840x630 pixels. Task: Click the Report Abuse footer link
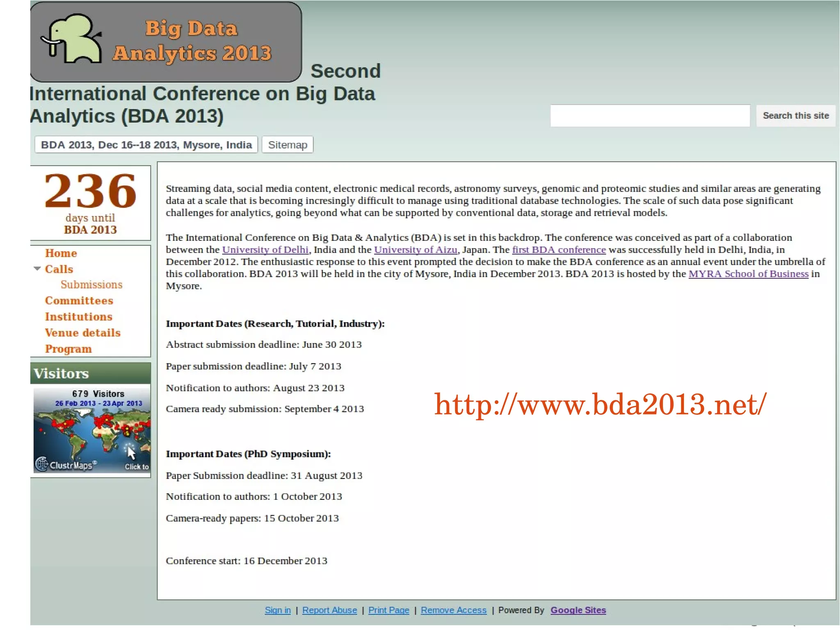[x=330, y=610]
